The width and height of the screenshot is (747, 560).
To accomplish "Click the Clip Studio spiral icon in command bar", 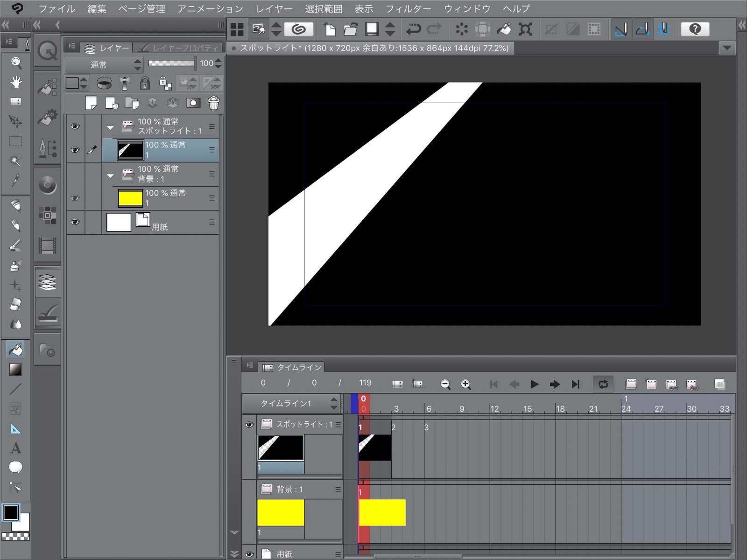I will pos(299,29).
